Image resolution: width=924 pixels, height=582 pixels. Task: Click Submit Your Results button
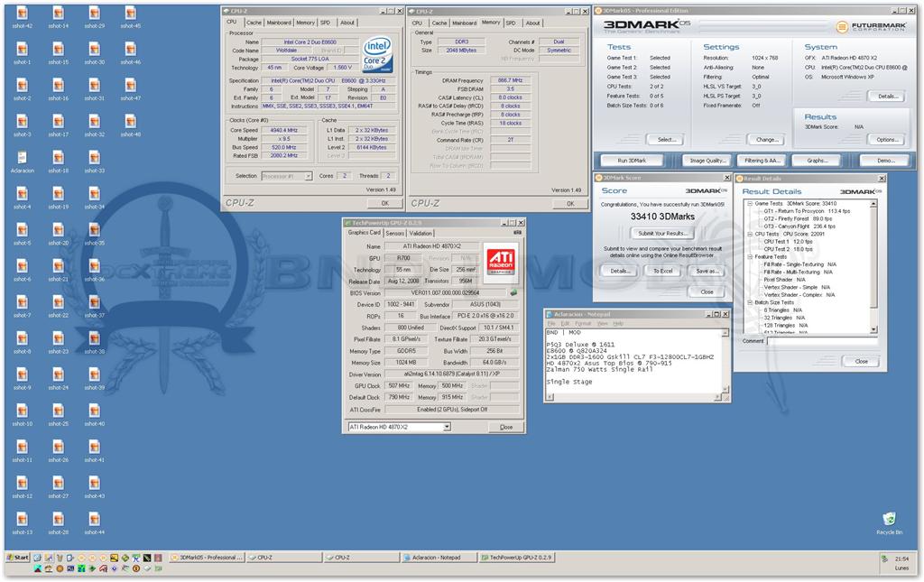662,234
